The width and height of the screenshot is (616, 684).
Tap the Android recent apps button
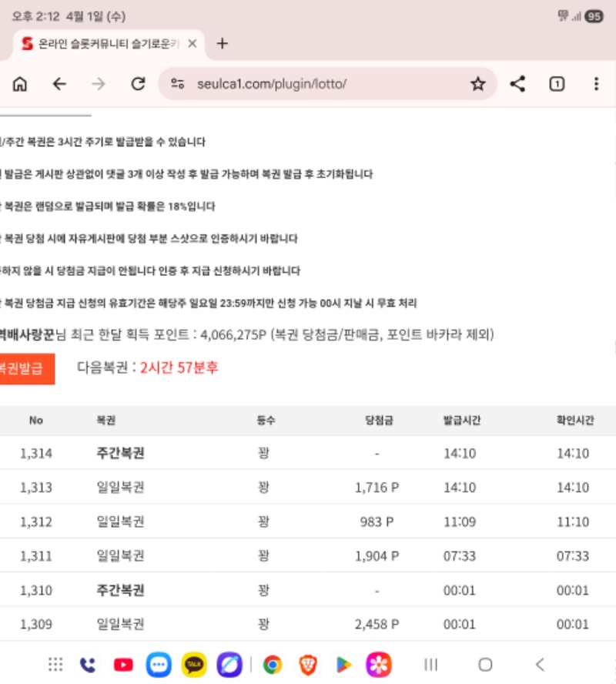[431, 664]
